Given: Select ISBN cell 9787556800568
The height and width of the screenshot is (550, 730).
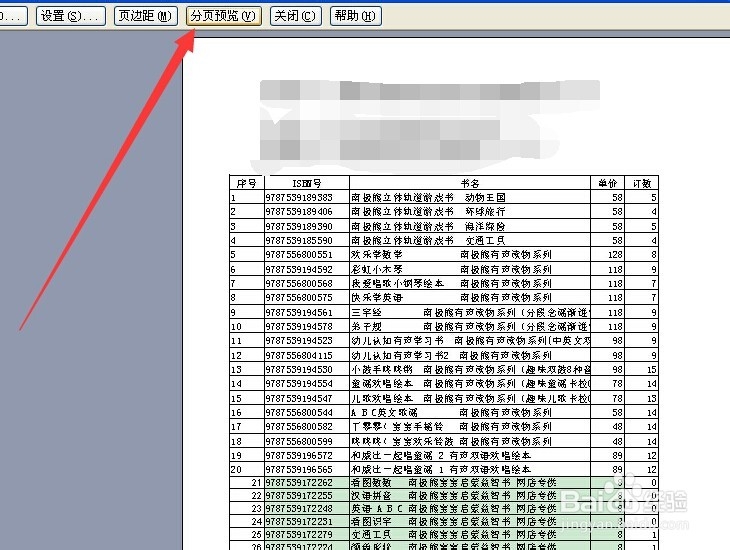Looking at the screenshot, I should (307, 283).
